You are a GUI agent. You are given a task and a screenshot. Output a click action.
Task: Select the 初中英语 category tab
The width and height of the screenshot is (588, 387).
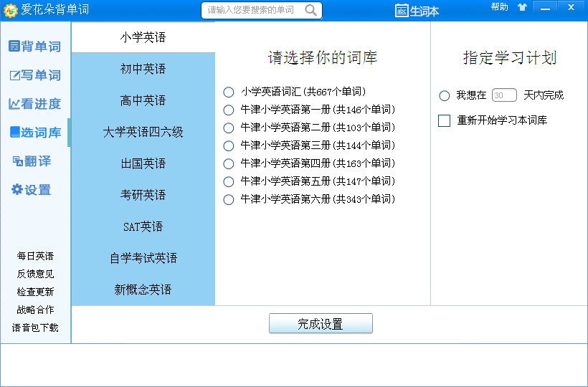[x=143, y=69]
